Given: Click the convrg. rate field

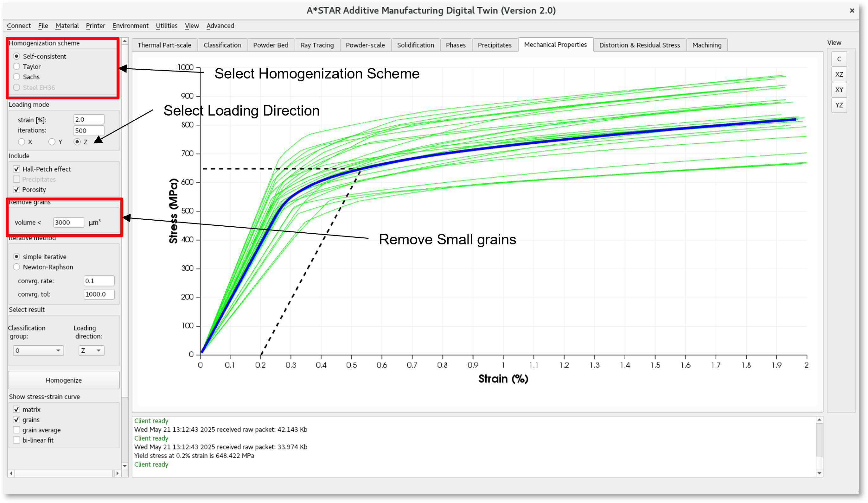Looking at the screenshot, I should (99, 281).
